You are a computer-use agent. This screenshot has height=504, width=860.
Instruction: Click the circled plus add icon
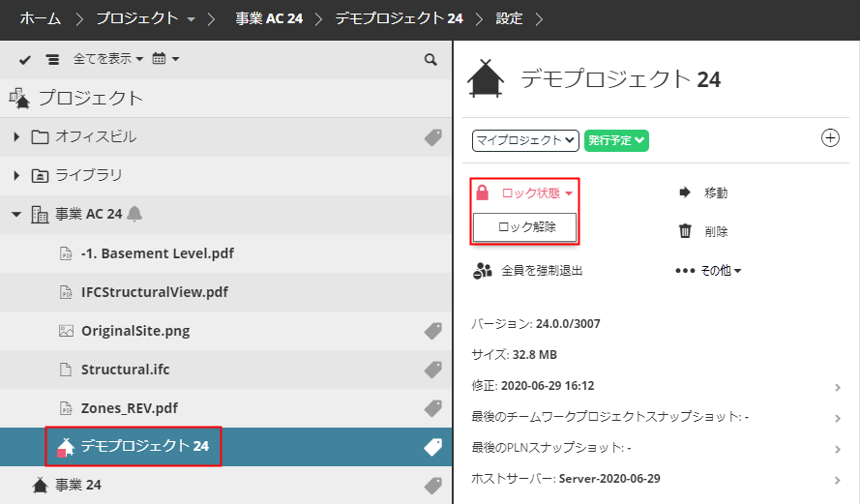(x=830, y=138)
